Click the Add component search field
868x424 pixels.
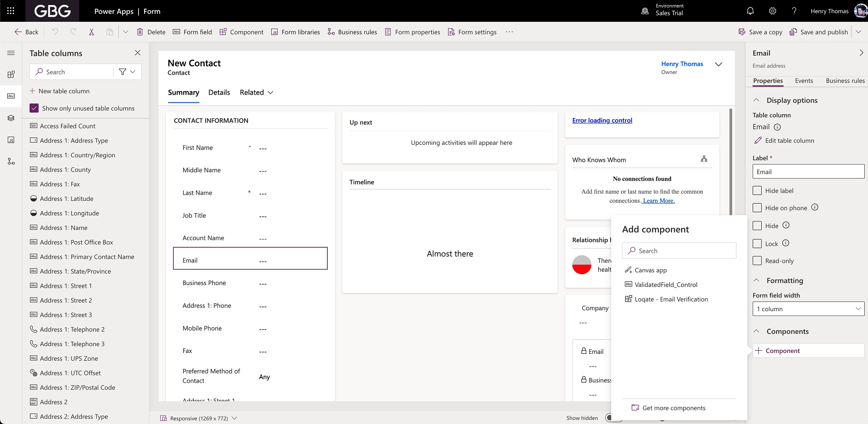coord(679,250)
